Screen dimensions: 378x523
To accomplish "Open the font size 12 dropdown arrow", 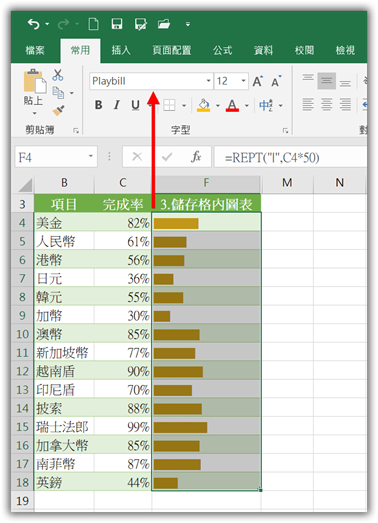I will [x=243, y=81].
